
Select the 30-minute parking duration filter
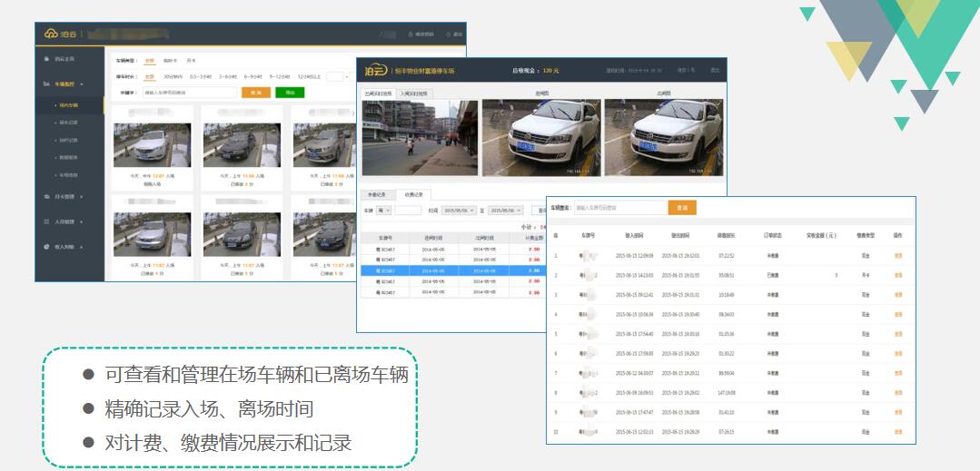pos(172,76)
